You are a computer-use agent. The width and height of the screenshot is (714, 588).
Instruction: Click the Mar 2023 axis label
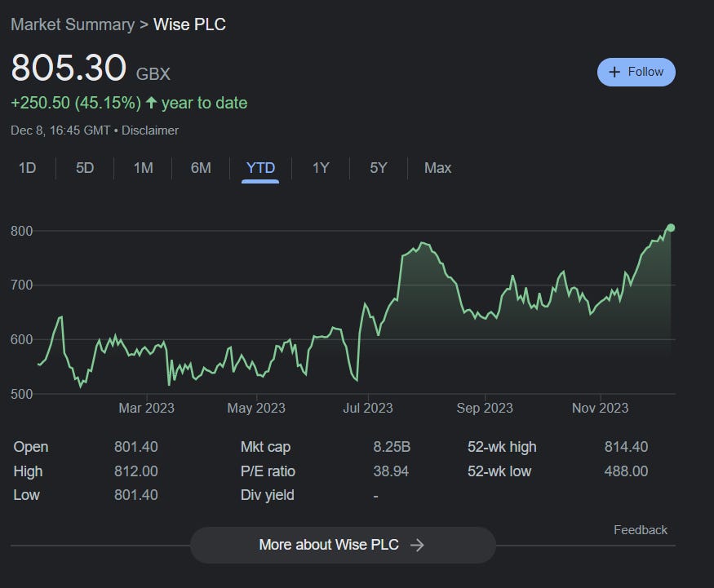(x=147, y=408)
